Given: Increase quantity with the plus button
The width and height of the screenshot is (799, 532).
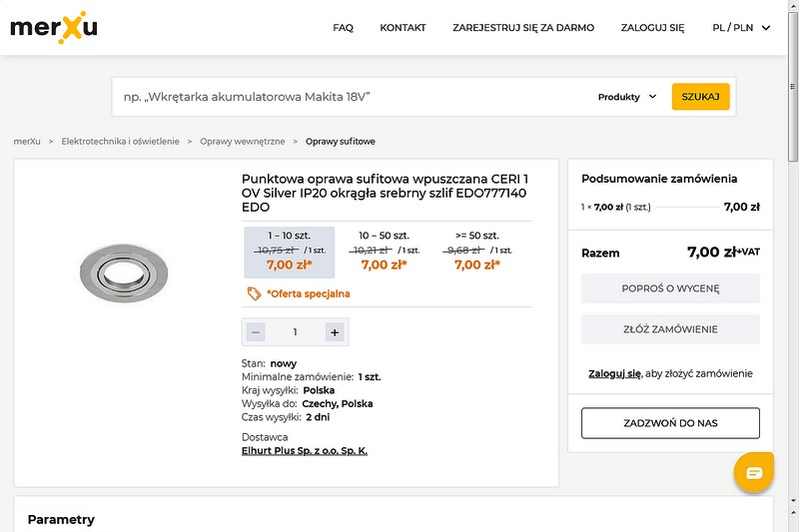Looking at the screenshot, I should point(335,332).
